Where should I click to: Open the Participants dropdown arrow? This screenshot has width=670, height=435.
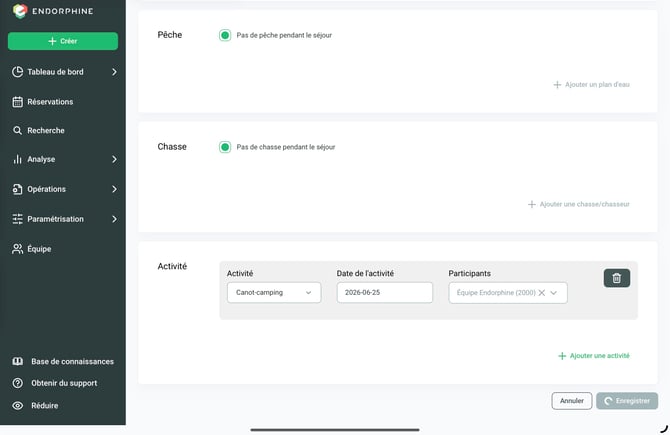[554, 293]
